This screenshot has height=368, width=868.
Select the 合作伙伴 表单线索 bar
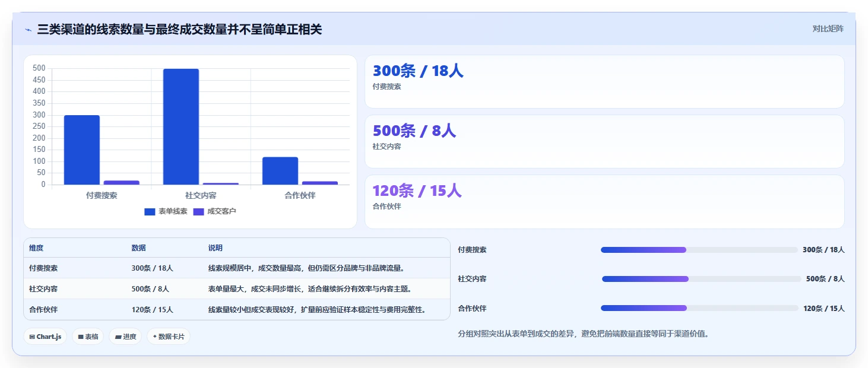pyautogui.click(x=280, y=171)
